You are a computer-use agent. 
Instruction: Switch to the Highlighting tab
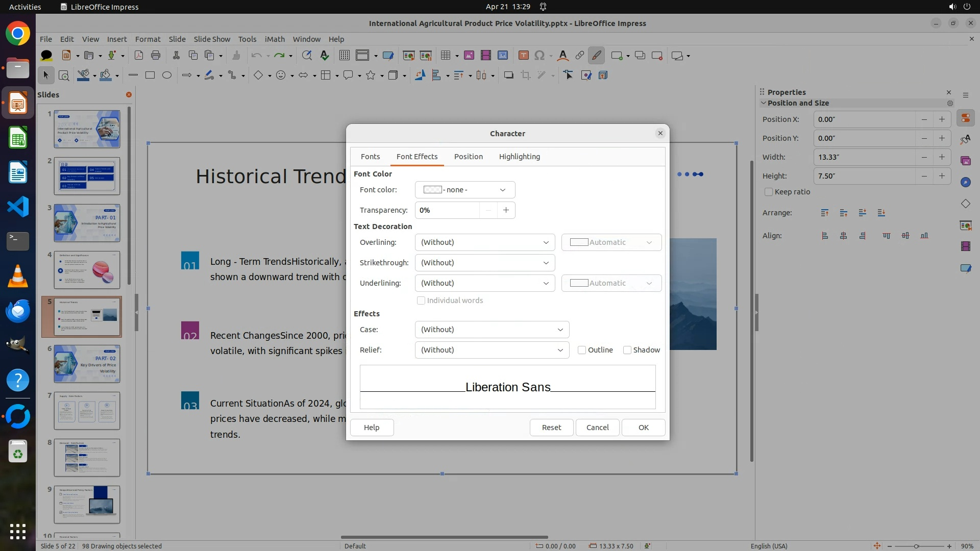pyautogui.click(x=519, y=157)
